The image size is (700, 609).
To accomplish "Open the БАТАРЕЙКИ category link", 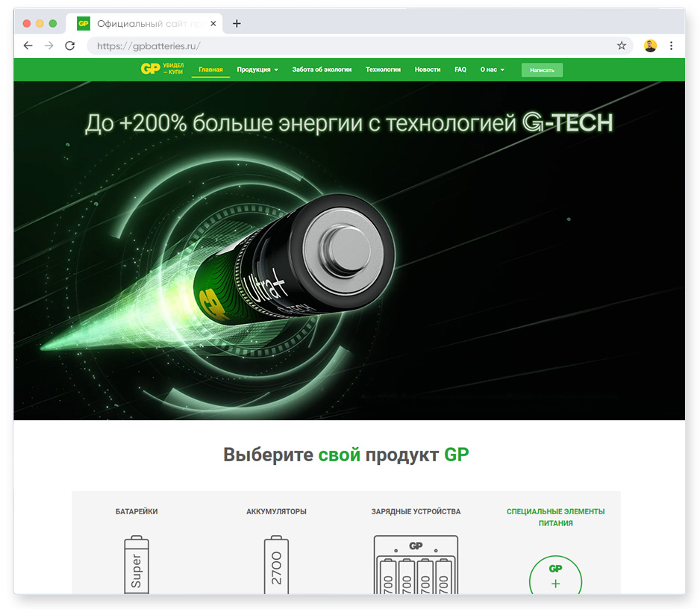I will (137, 512).
